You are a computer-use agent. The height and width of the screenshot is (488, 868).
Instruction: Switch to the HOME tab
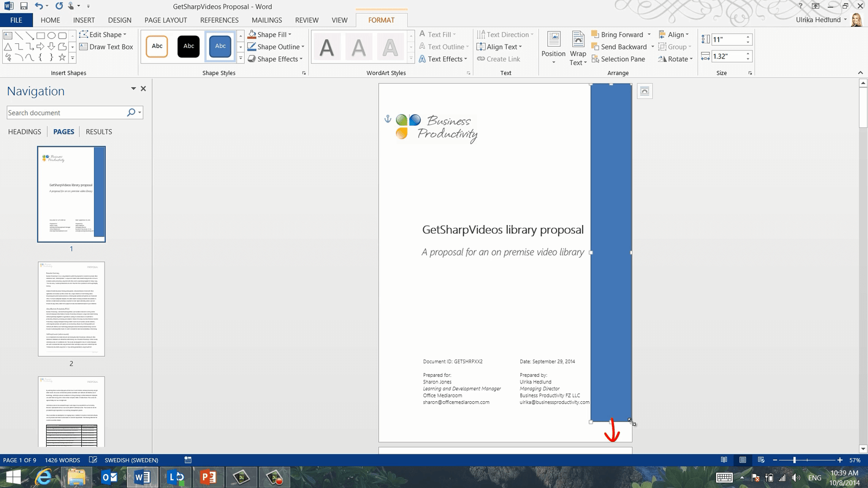[x=50, y=20]
